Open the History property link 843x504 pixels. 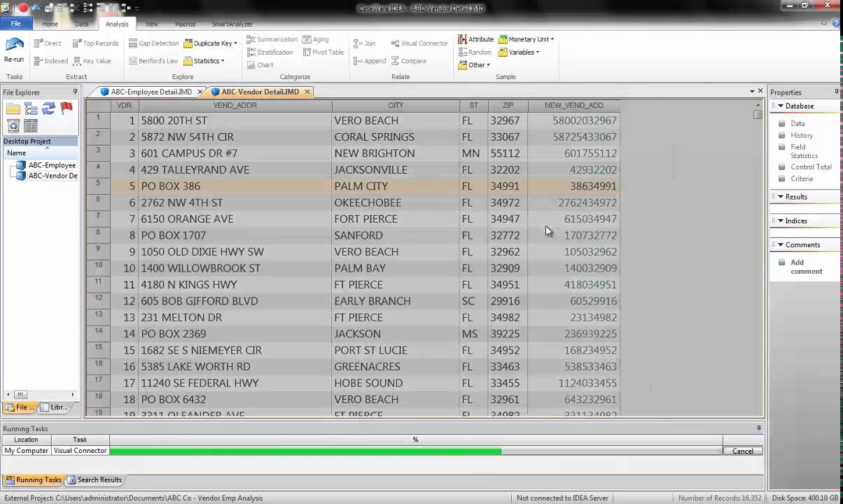click(802, 135)
